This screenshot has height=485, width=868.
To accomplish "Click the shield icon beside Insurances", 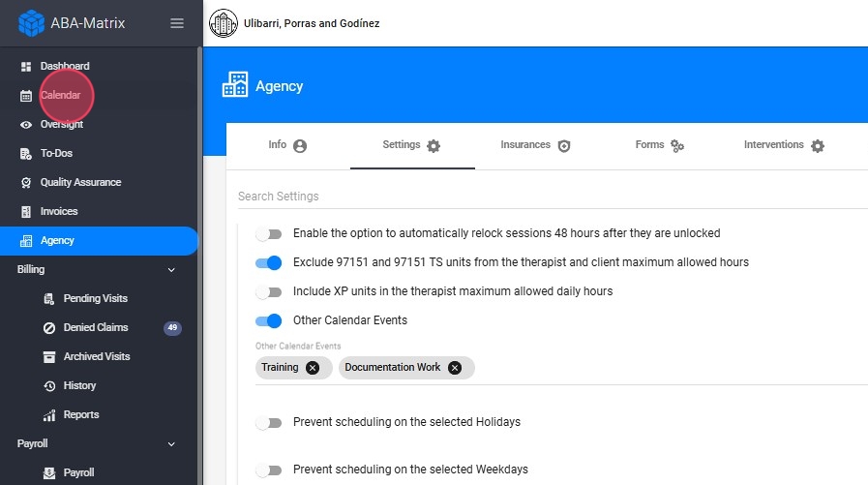I will [x=564, y=146].
